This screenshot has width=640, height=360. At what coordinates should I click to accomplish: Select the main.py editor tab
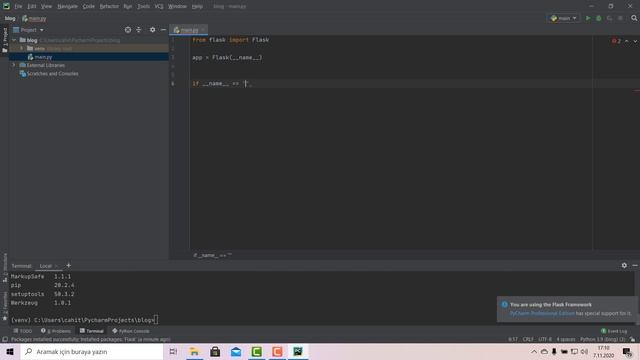189,30
